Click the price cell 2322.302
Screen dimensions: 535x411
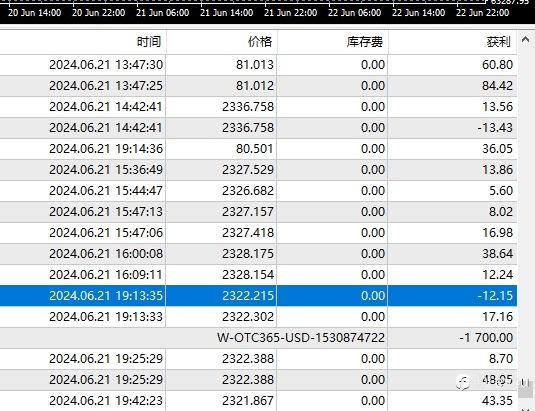click(248, 317)
